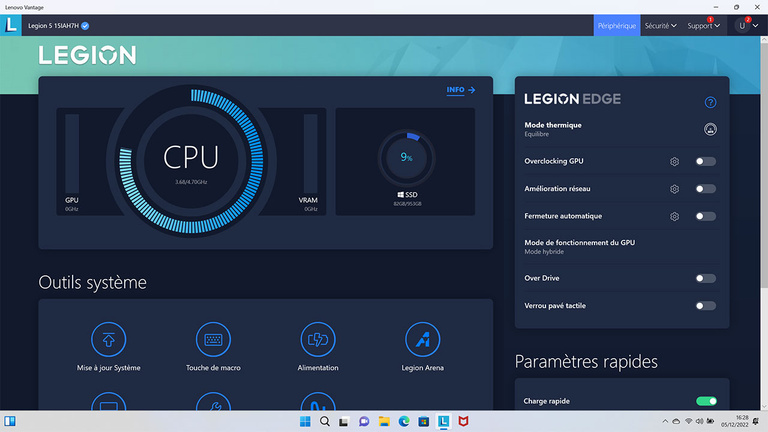
Task: Click the CPU usage dial
Action: coord(191,161)
